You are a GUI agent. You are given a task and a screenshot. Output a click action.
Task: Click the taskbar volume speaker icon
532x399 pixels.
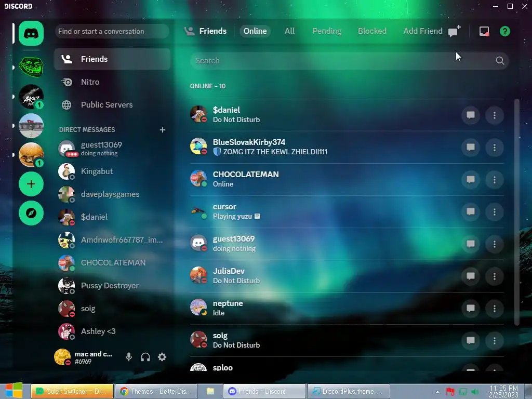pos(475,392)
